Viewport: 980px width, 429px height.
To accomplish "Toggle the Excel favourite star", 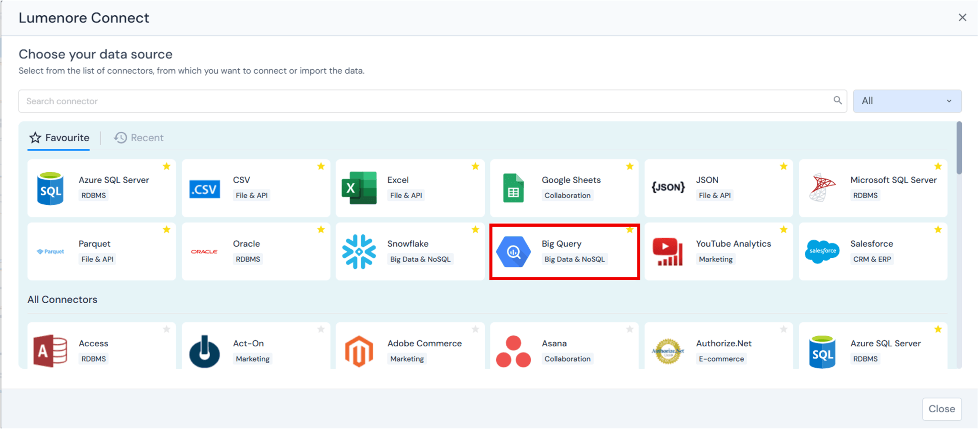I will (x=475, y=166).
